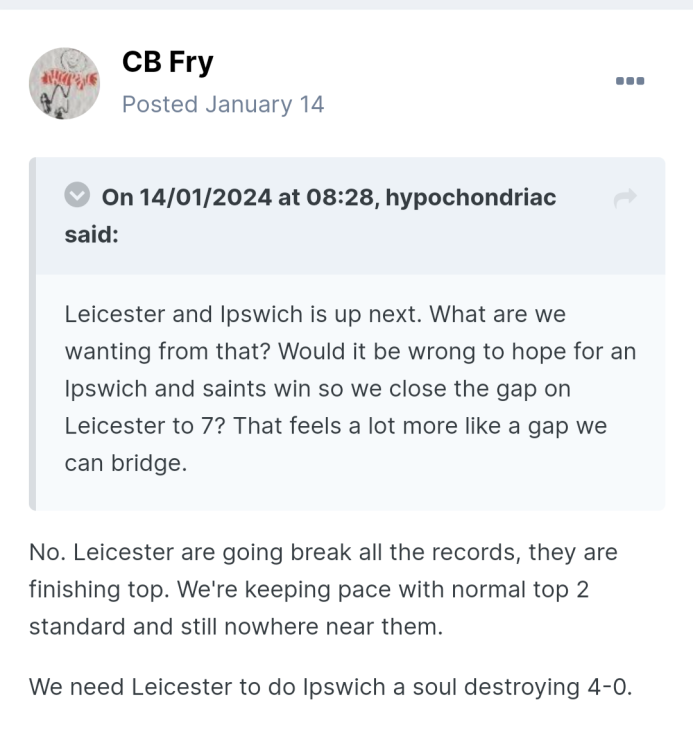Viewport: 693px width, 750px height.
Task: Collapse the quote using the chevron icon
Action: coord(78,195)
